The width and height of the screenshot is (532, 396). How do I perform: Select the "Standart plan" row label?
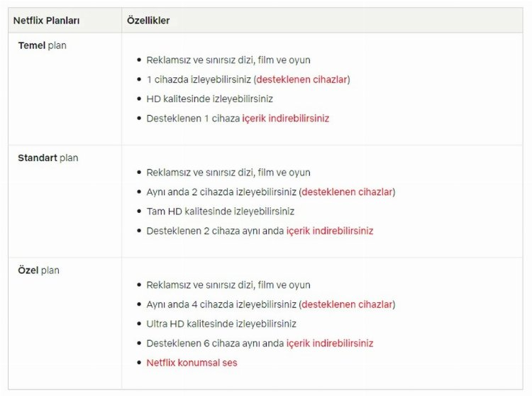48,158
